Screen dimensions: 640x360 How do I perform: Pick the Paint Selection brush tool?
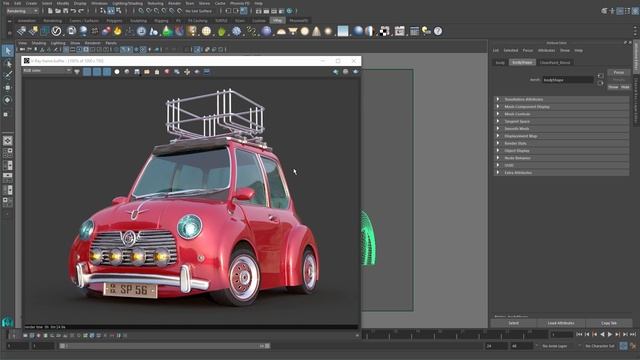tap(8, 75)
